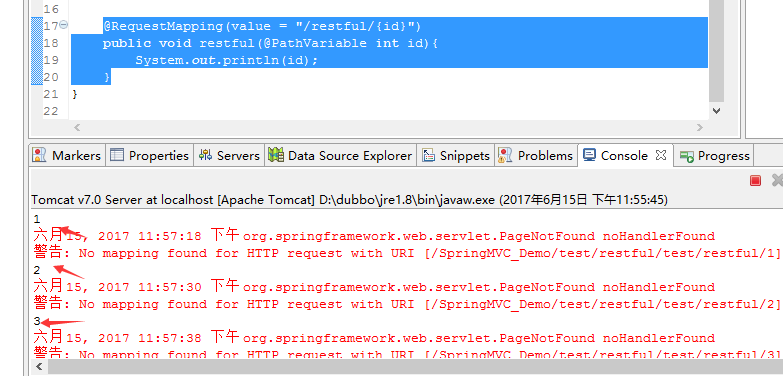Click line number 21 in the gutter
This screenshot has height=376, width=783.
tap(51, 94)
